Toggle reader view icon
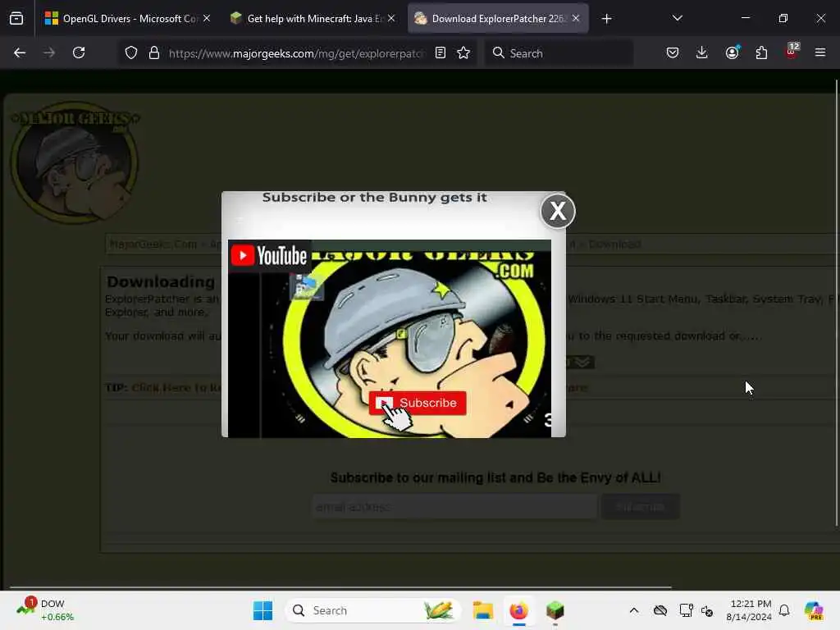 pyautogui.click(x=441, y=52)
